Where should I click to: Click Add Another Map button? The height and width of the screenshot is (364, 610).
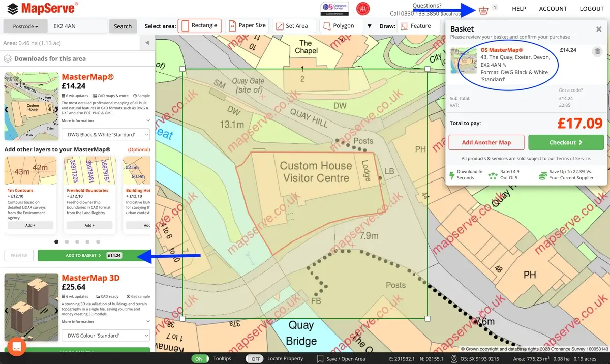[486, 142]
